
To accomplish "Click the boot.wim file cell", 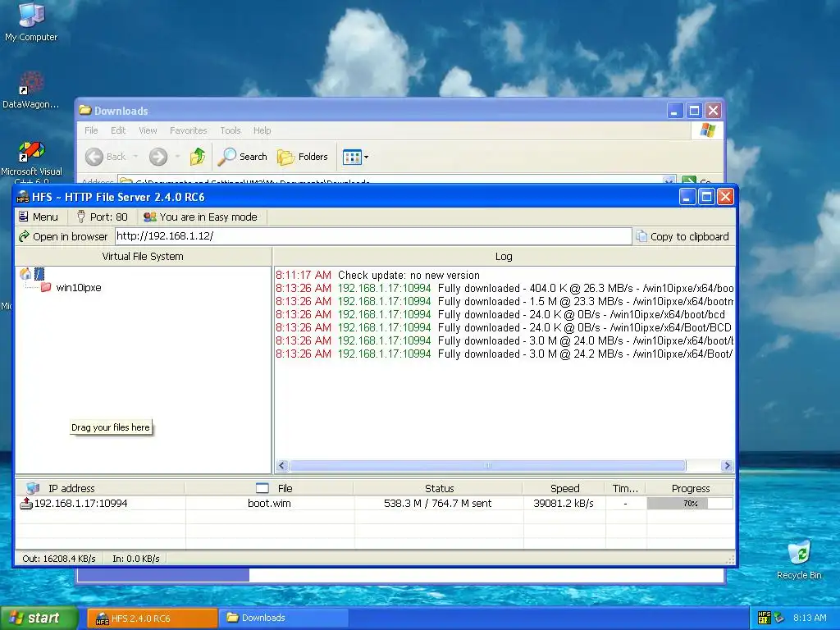I will coord(269,503).
